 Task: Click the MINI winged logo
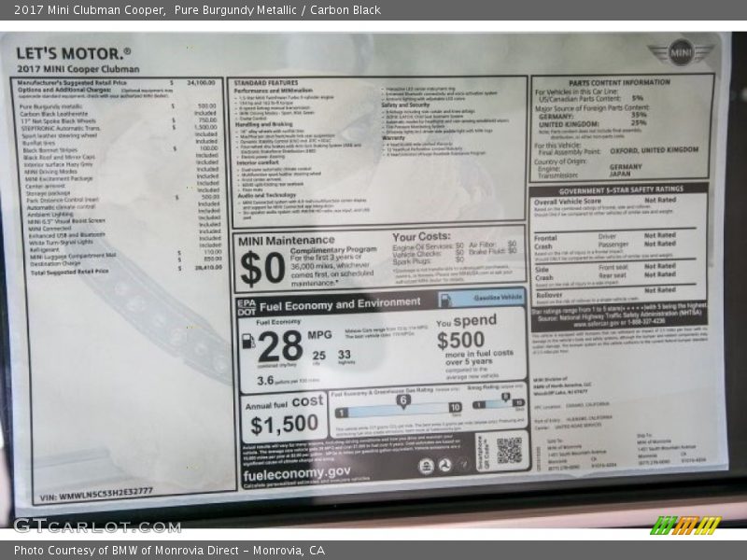coord(681,52)
